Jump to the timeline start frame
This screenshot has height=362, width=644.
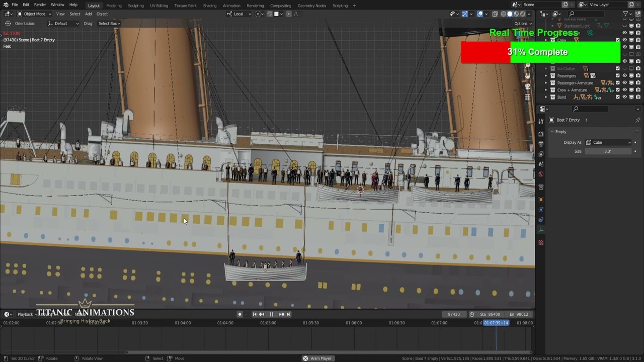[x=254, y=314]
